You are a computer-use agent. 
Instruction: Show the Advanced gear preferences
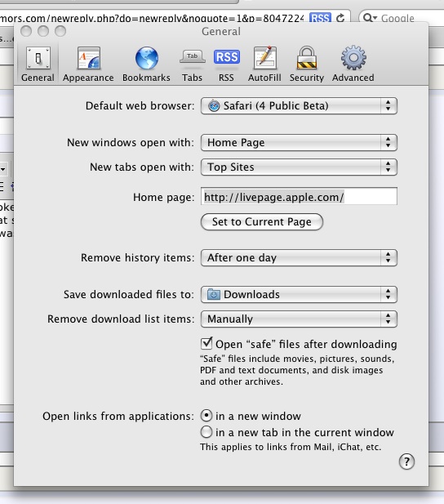[x=353, y=64]
